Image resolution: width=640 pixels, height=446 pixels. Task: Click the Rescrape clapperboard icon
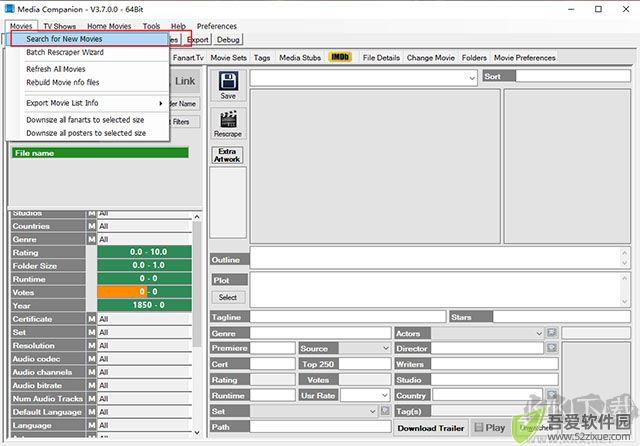[x=228, y=119]
